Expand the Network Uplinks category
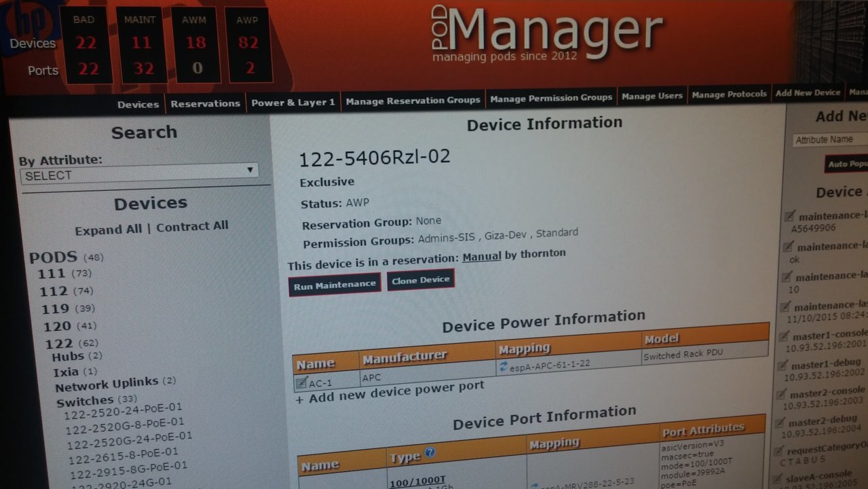This screenshot has height=489, width=868. point(107,385)
